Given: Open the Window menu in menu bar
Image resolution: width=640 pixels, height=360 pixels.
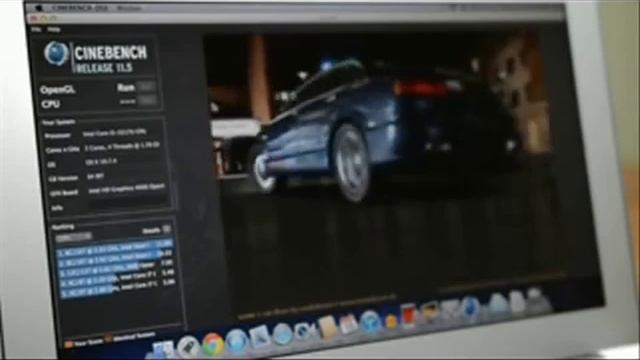Looking at the screenshot, I should tap(129, 8).
